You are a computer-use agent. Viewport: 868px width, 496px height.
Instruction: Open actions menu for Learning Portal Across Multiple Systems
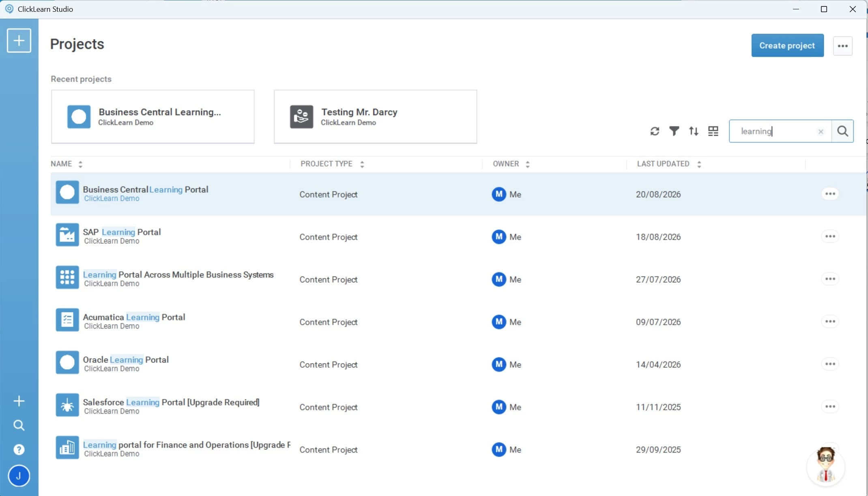pos(830,279)
